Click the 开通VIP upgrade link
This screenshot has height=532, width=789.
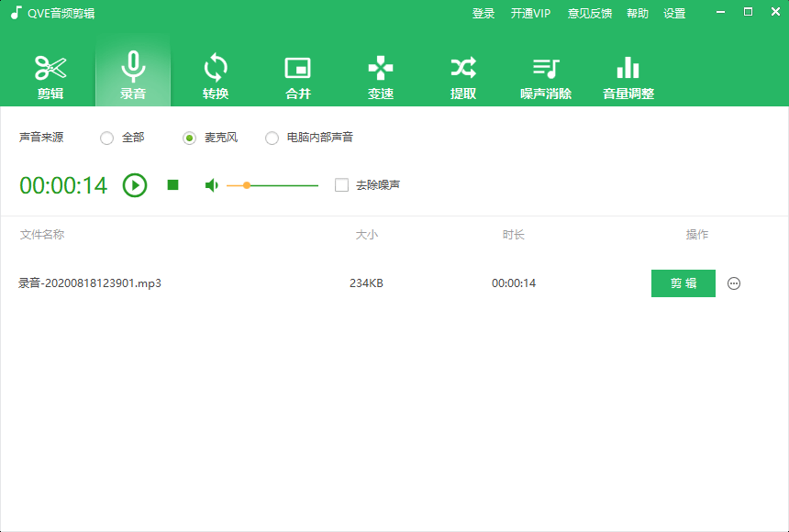(x=530, y=13)
